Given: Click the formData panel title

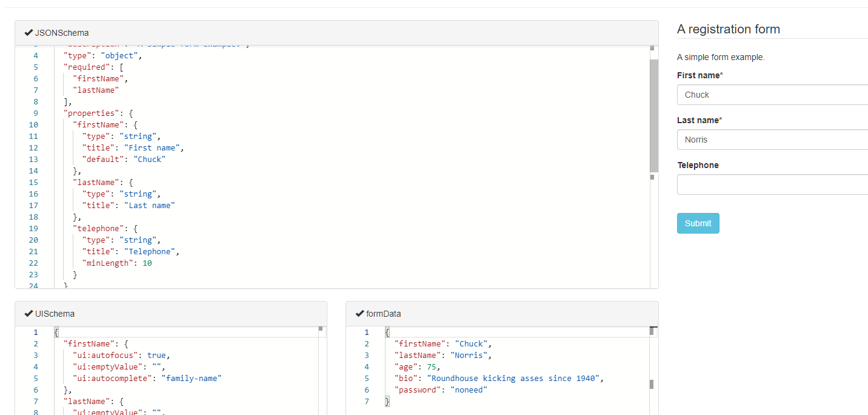Looking at the screenshot, I should point(383,314).
